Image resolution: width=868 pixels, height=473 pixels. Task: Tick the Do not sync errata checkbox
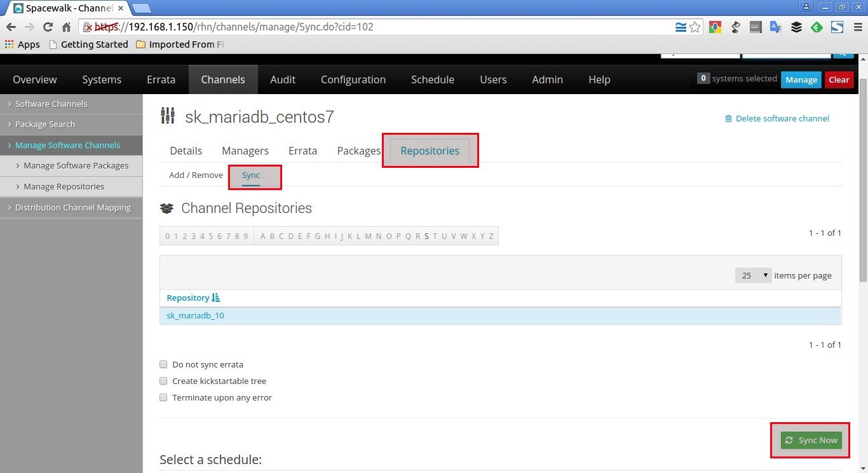click(x=163, y=364)
